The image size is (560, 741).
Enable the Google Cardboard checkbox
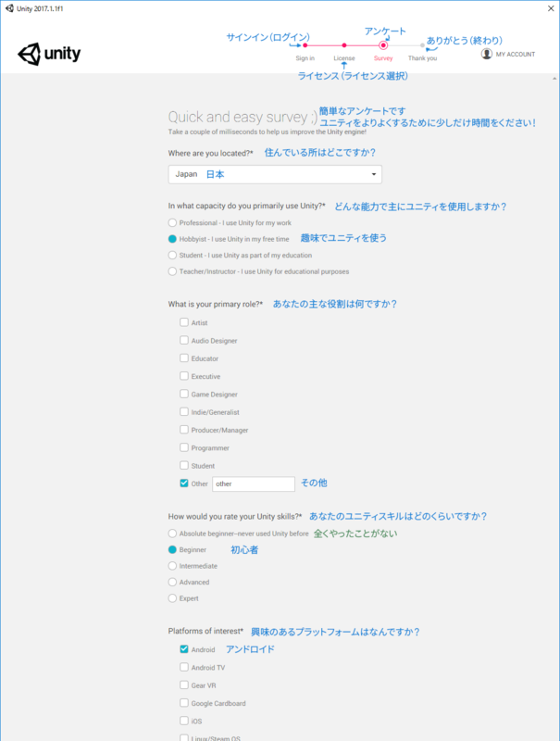(x=184, y=703)
